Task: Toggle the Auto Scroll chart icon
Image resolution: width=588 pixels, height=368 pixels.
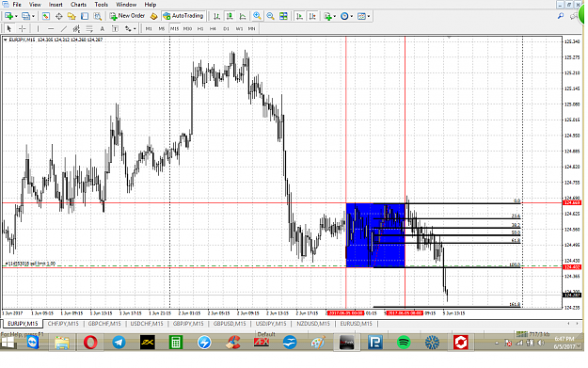Action: pos(299,16)
